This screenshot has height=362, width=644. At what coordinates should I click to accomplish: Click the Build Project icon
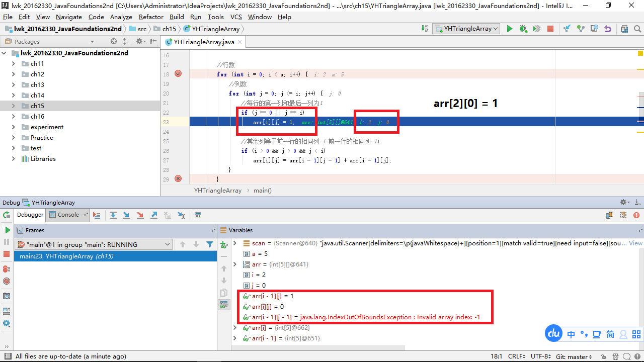(425, 29)
